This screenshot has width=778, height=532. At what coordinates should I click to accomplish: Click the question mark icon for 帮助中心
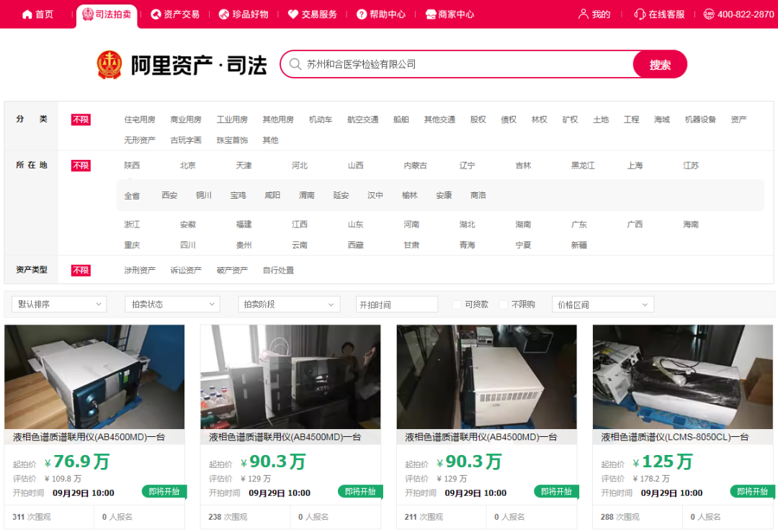pos(362,14)
